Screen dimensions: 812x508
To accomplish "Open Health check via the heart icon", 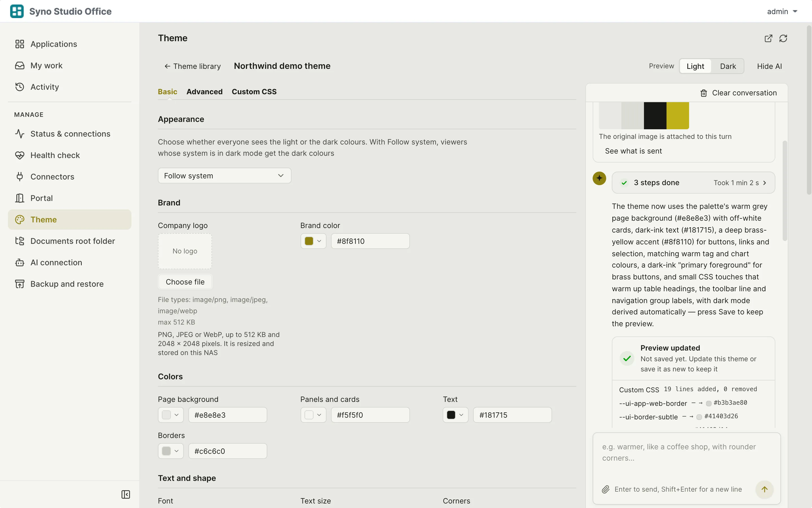I will pos(20,155).
